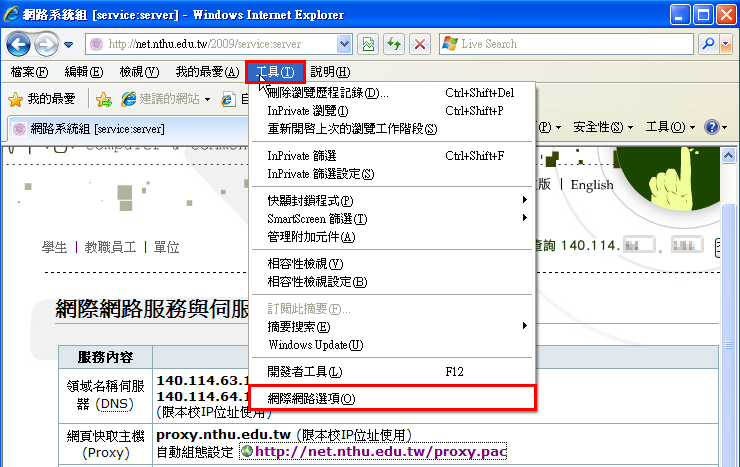
Task: Click the browser Back arrow button
Action: [x=20, y=44]
